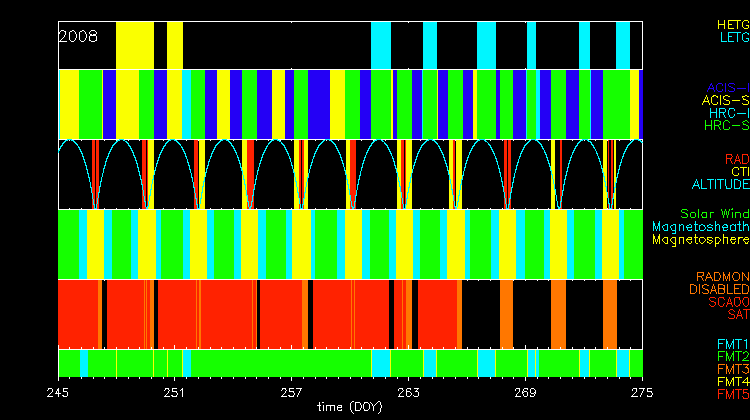Select the red RAD legend label
This screenshot has height=420, width=750.
pos(737,159)
